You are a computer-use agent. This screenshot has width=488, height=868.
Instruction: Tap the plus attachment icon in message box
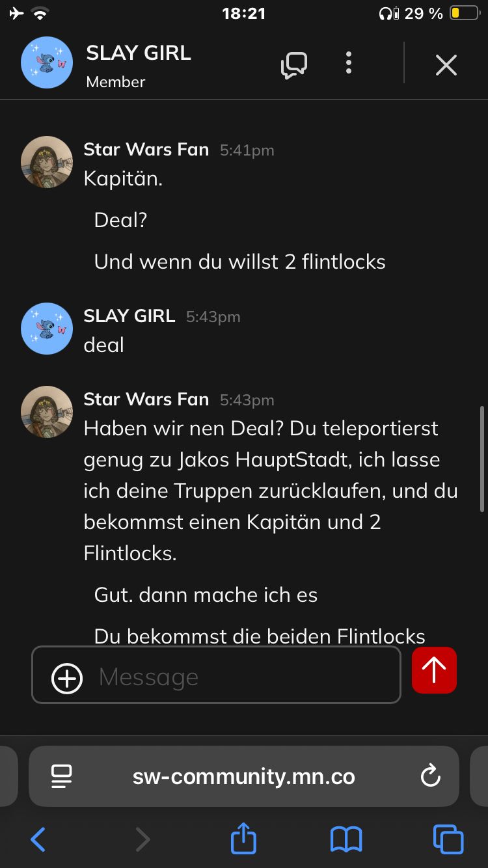point(67,679)
